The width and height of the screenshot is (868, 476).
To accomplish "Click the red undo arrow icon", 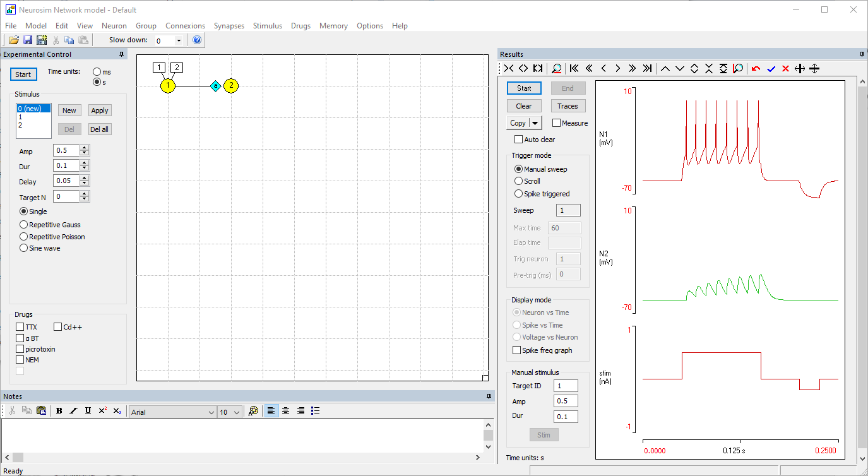I will (x=756, y=69).
